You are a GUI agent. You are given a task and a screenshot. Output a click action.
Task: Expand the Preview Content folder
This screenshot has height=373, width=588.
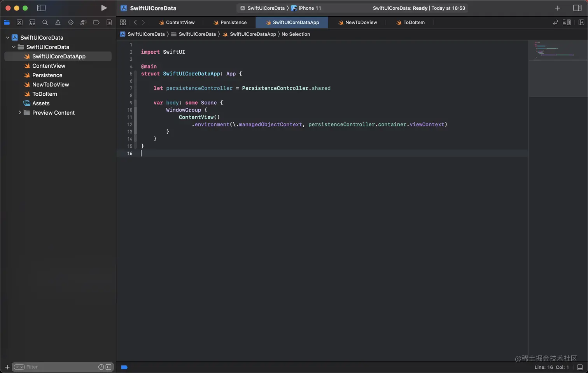[20, 113]
